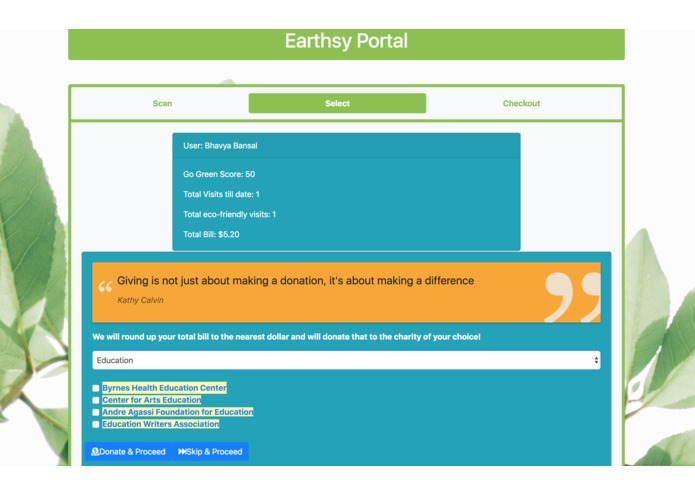Tick the Center for Arts Education checkbox
Viewport: 695px width, 494px height.
[x=96, y=400]
